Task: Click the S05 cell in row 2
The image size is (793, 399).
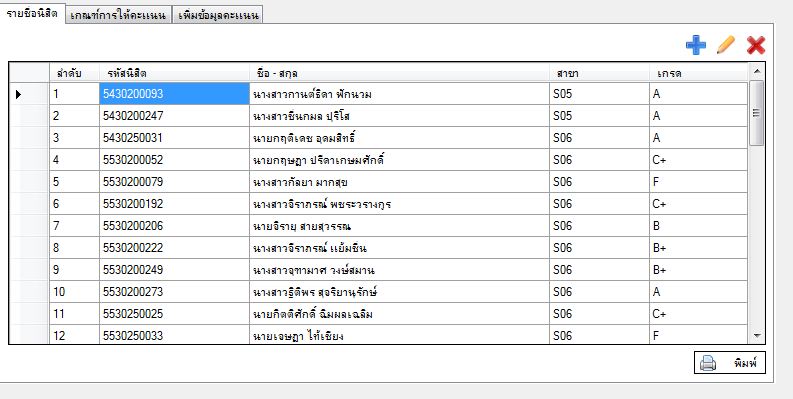Action: 599,116
